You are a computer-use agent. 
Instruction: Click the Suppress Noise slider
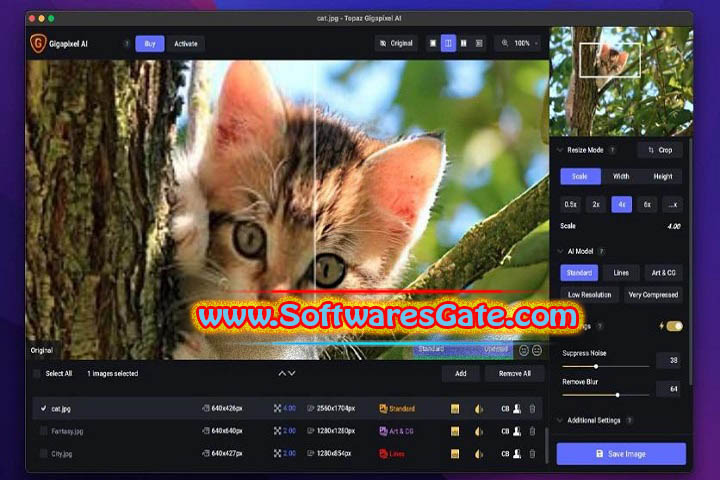click(x=605, y=367)
